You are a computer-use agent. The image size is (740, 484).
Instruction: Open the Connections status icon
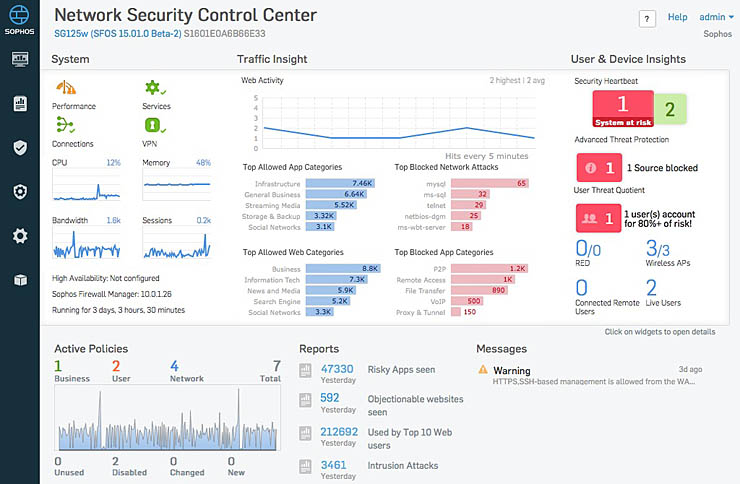(x=66, y=125)
